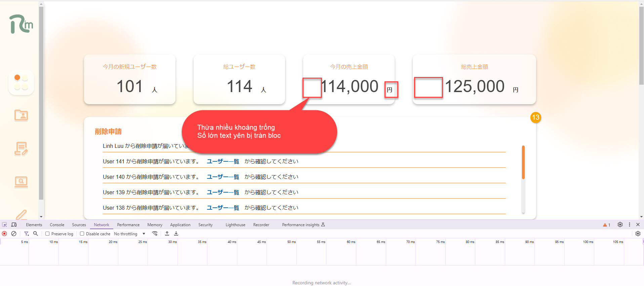
Task: Enable the Preserve log checkbox
Action: (x=47, y=234)
